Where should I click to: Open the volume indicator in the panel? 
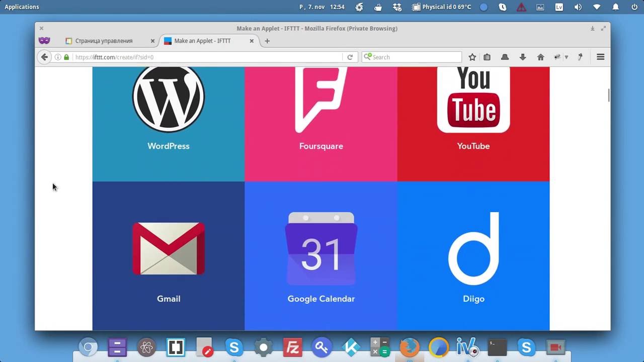click(578, 7)
